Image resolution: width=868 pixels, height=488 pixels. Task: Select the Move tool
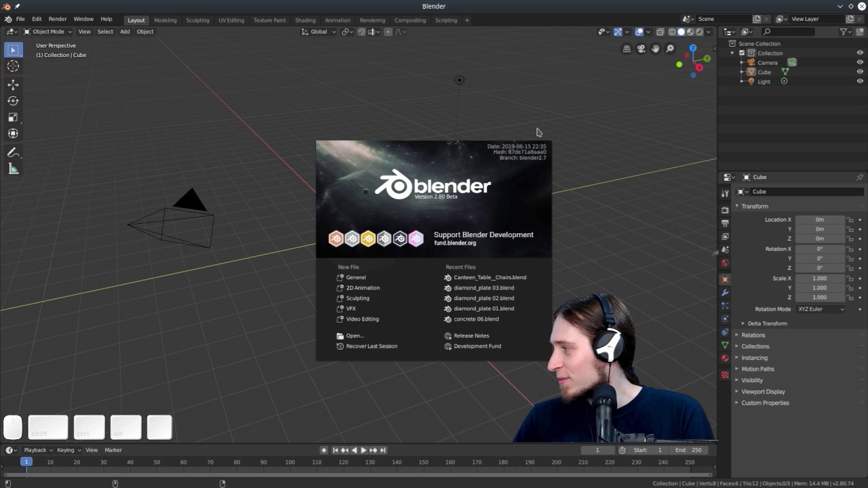tap(13, 85)
